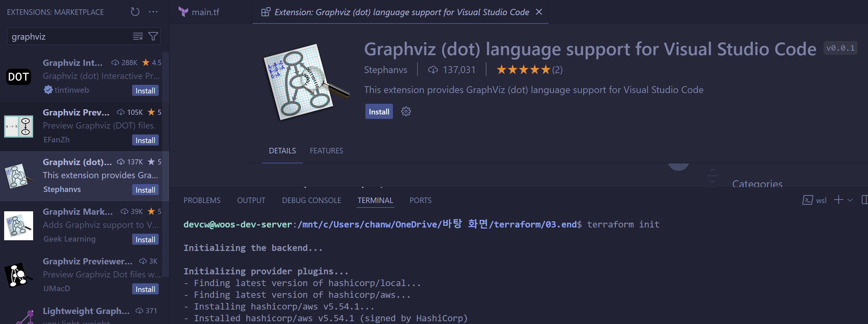The width and height of the screenshot is (868, 324).
Task: Click the EXTENSIONS: MARKETPLACE view title
Action: [x=55, y=12]
